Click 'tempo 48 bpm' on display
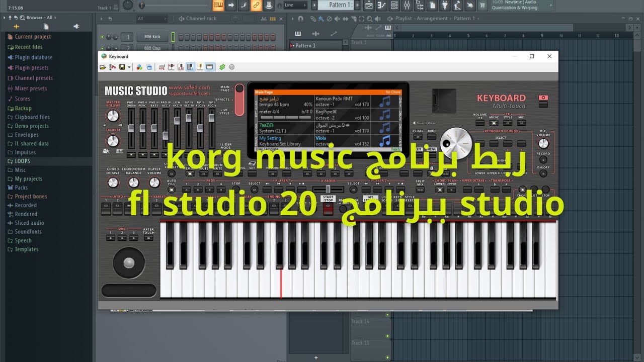This screenshot has height=362, width=644. (x=275, y=105)
